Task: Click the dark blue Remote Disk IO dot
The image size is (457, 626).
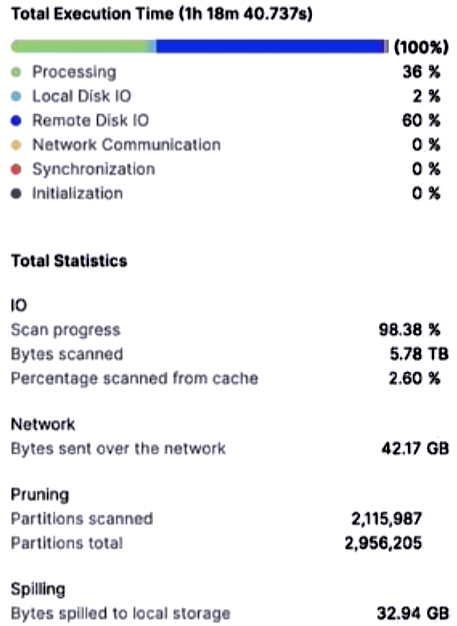Action: 16,121
